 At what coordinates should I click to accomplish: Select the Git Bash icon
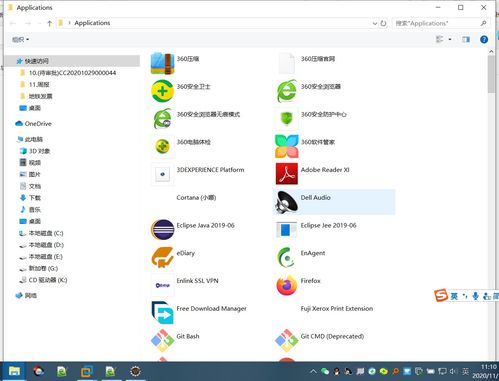point(162,340)
